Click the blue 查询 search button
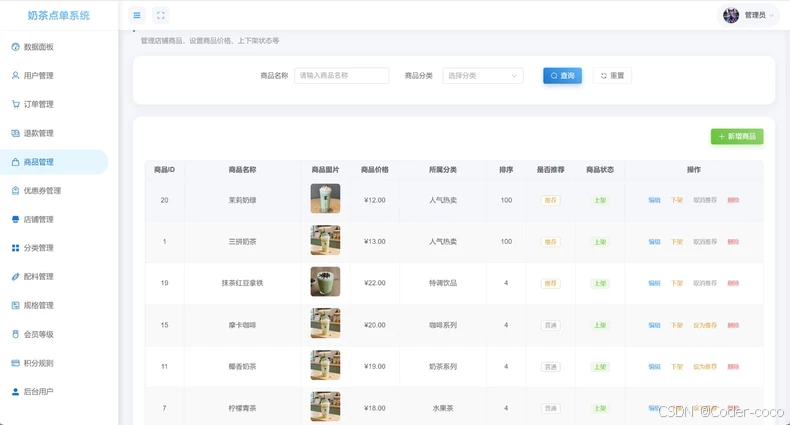790x425 pixels. [x=562, y=76]
